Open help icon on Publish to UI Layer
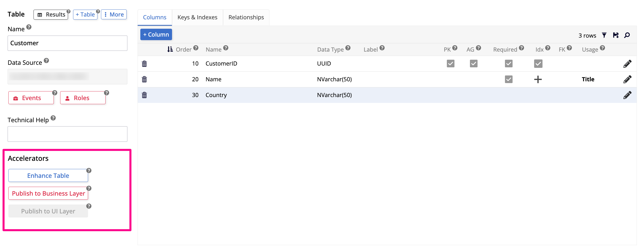644x250 pixels. (x=89, y=206)
